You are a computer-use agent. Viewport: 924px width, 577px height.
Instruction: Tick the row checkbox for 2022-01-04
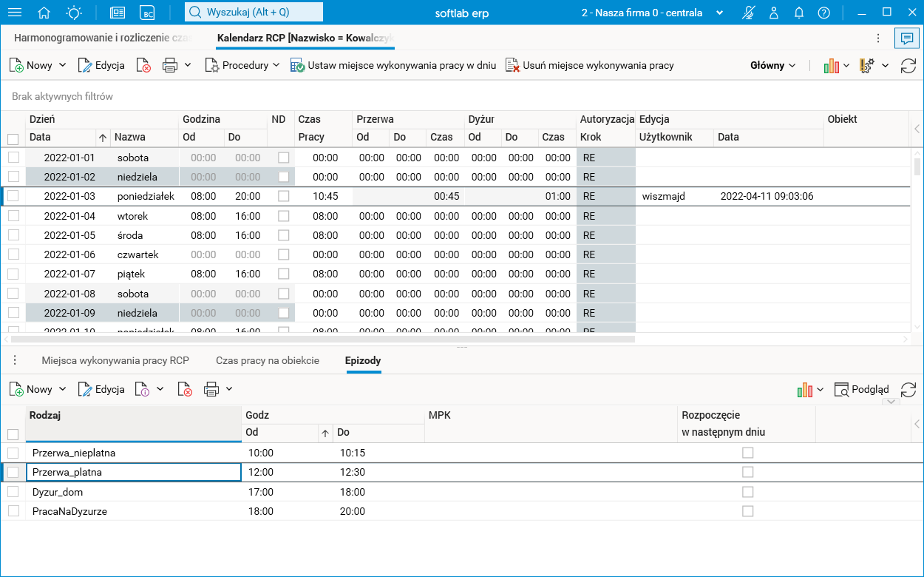(13, 216)
